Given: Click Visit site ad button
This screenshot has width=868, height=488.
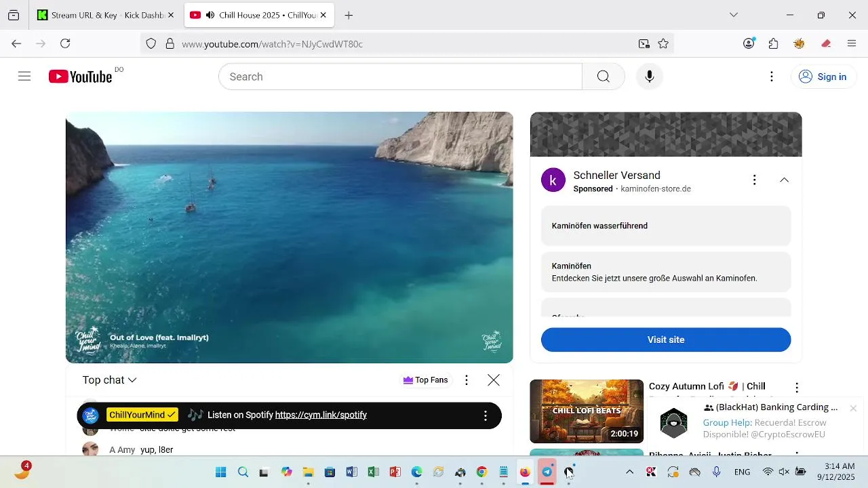Looking at the screenshot, I should (x=666, y=340).
